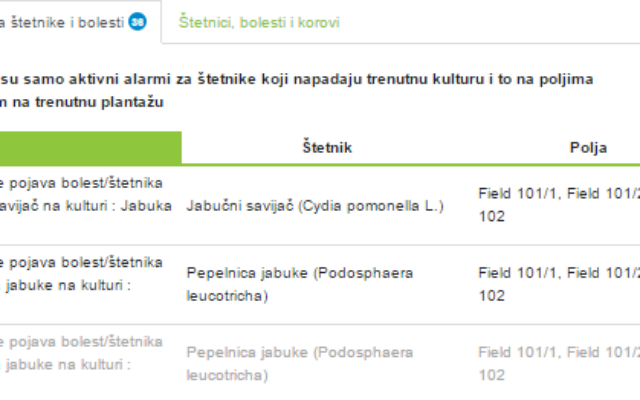Click the greyed-out Field 101/1 fields cell
The height and width of the screenshot is (400, 640).
pyautogui.click(x=559, y=363)
